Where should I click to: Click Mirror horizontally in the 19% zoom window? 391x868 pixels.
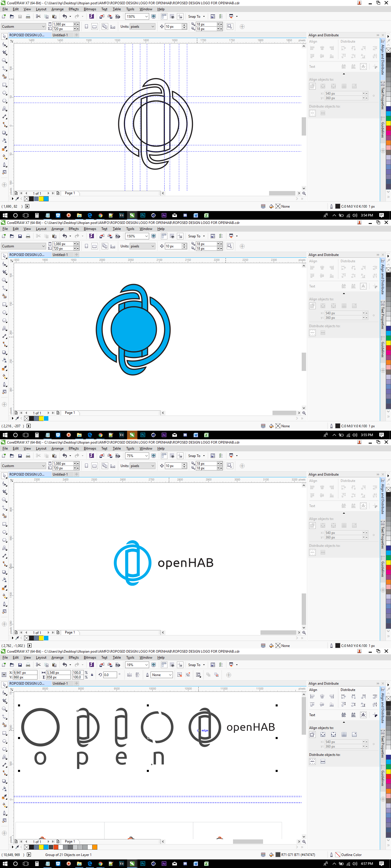130,675
